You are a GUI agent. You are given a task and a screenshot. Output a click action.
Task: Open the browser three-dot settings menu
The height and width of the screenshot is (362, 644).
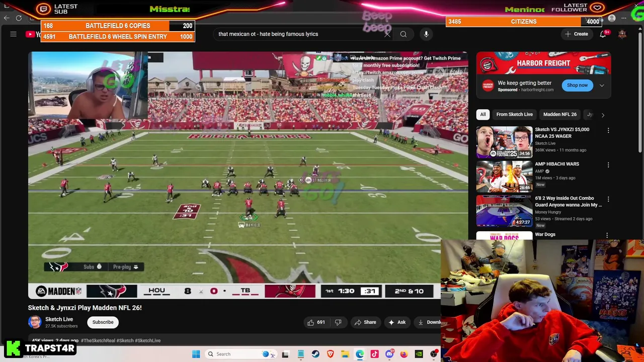tap(624, 19)
